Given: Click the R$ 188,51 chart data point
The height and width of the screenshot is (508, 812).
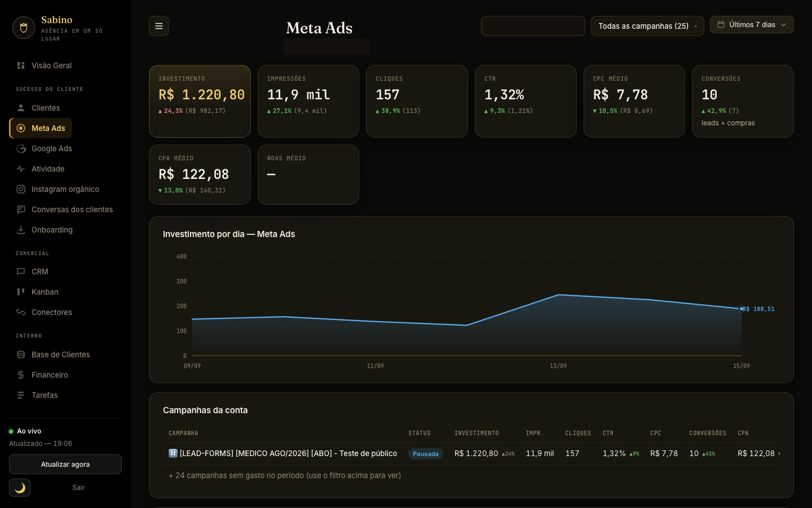Looking at the screenshot, I should tap(741, 309).
